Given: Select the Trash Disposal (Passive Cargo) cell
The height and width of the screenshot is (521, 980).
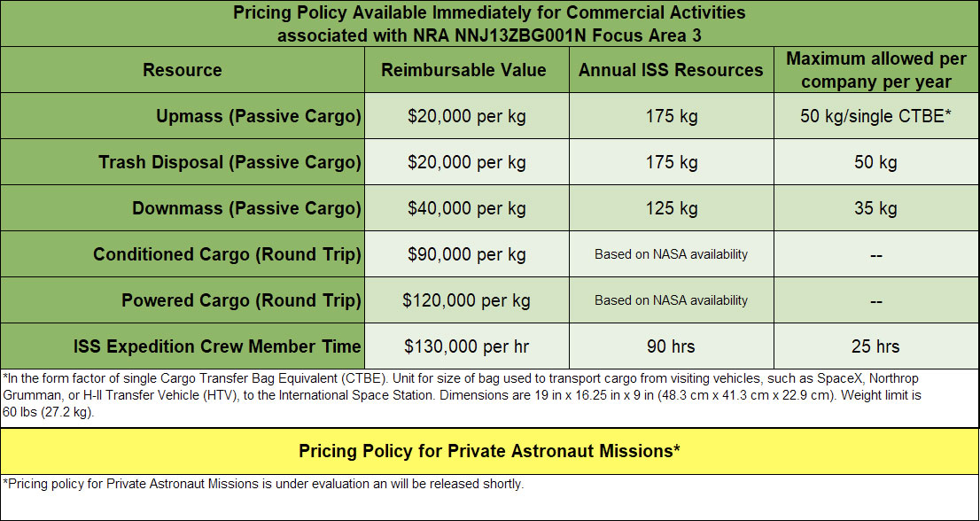Looking at the screenshot, I should (183, 162).
